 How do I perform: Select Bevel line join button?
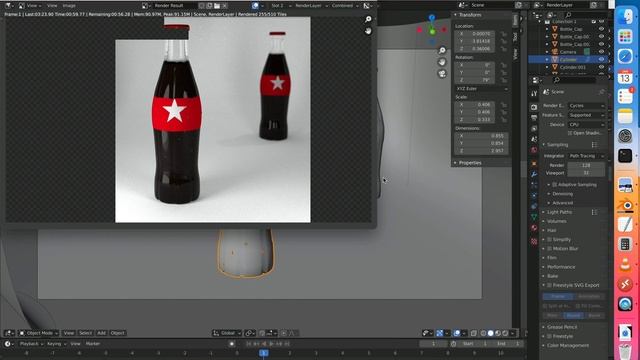tap(595, 316)
